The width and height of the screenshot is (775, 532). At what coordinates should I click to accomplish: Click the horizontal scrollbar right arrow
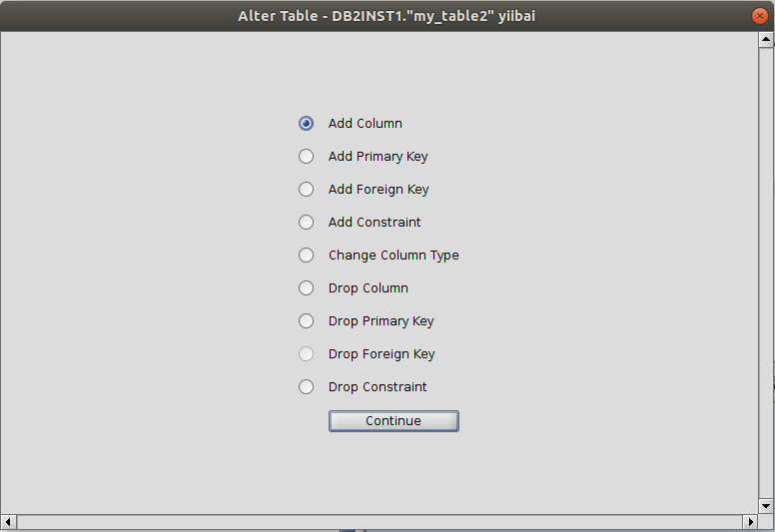click(x=749, y=522)
